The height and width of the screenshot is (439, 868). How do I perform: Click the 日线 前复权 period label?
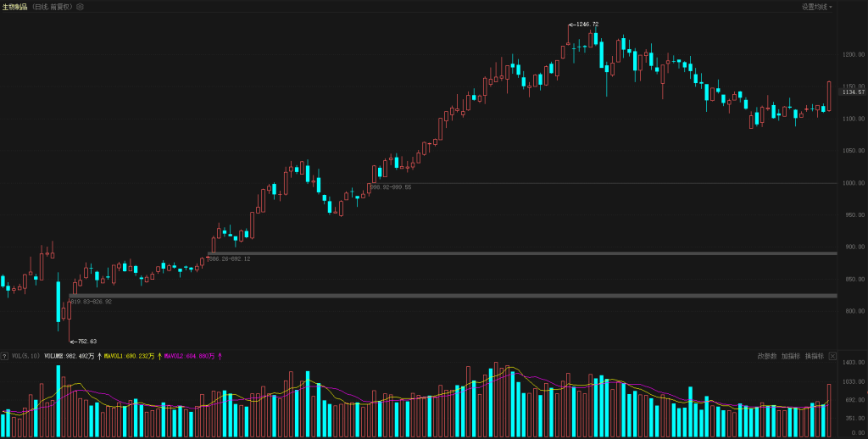[52, 7]
